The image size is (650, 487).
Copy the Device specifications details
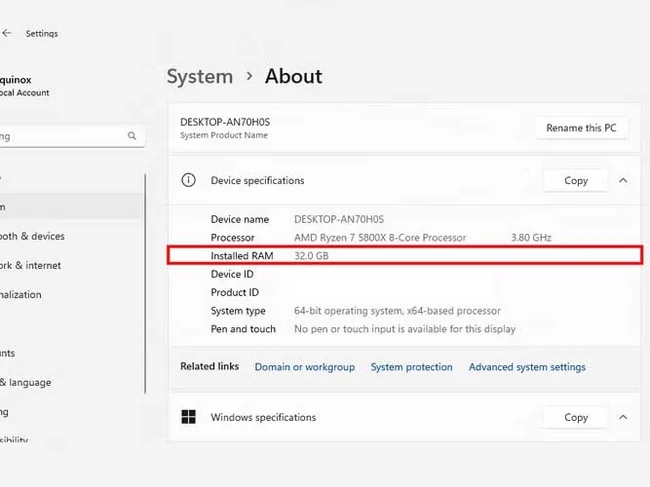coord(575,181)
